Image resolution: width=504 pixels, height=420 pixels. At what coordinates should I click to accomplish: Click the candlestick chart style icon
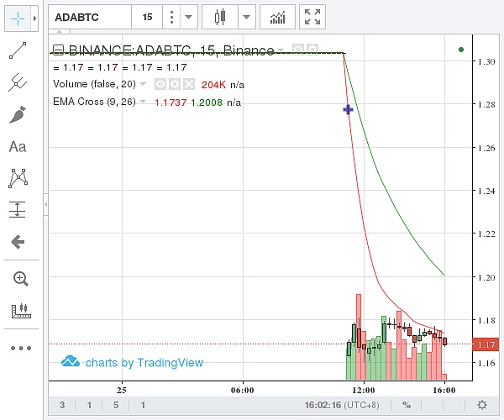tap(220, 17)
